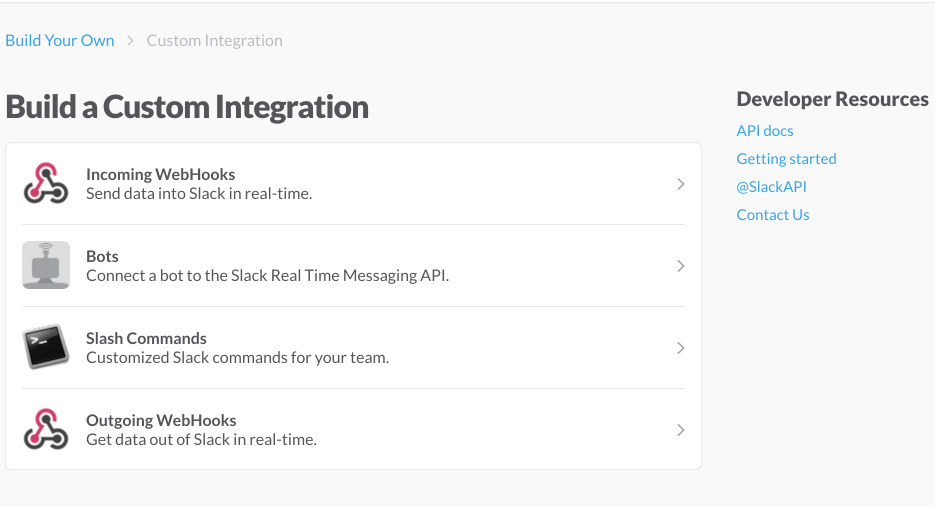The height and width of the screenshot is (507, 935).
Task: Click the Incoming WebHooks icon
Action: pyautogui.click(x=46, y=184)
